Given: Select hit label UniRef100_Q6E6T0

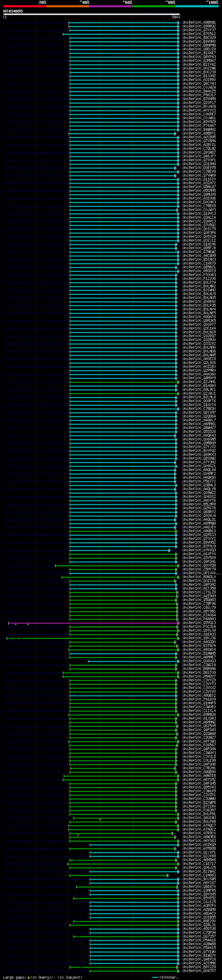Looking at the screenshot, I should (199, 887).
